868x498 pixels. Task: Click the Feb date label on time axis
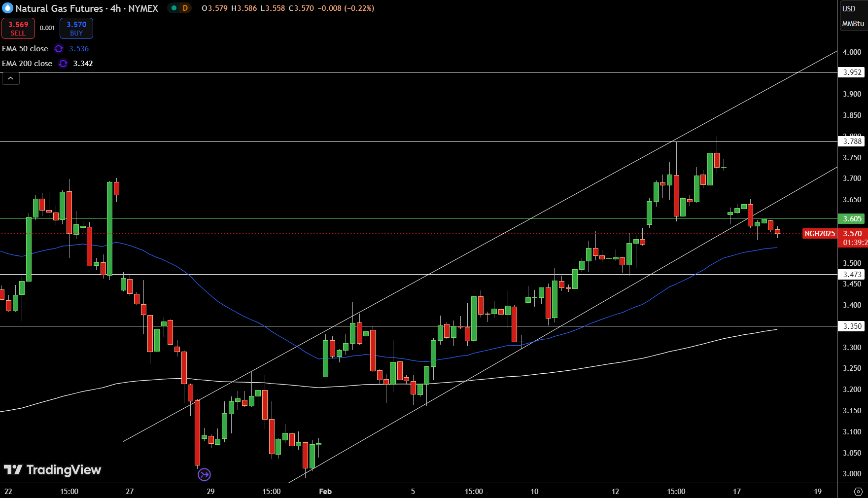325,492
